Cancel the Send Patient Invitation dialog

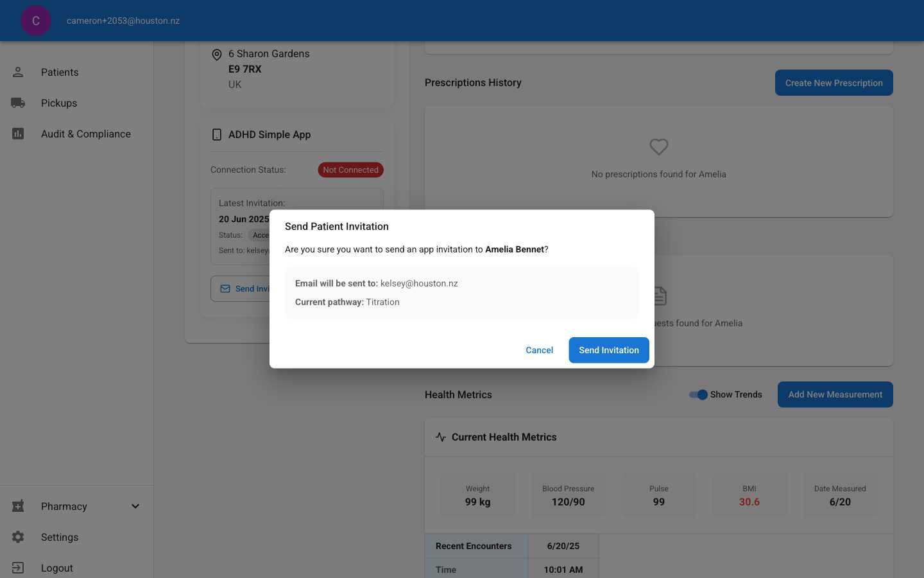539,350
